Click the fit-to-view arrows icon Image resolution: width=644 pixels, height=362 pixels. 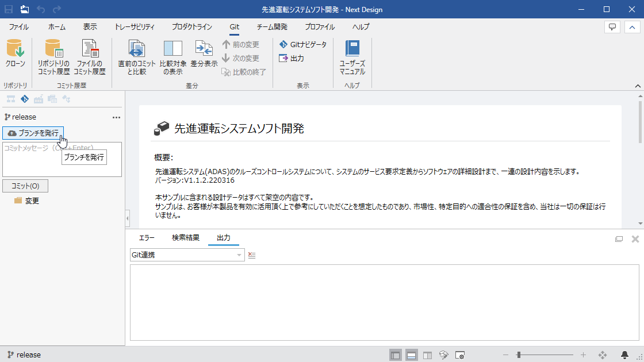[603, 355]
